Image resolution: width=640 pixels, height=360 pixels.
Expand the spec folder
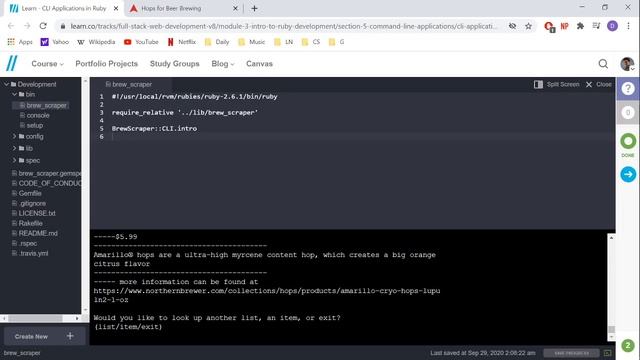15,160
